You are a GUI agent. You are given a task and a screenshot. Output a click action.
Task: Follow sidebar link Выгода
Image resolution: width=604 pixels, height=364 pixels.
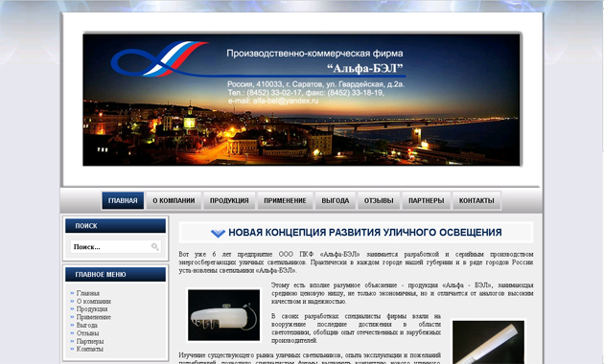point(86,325)
